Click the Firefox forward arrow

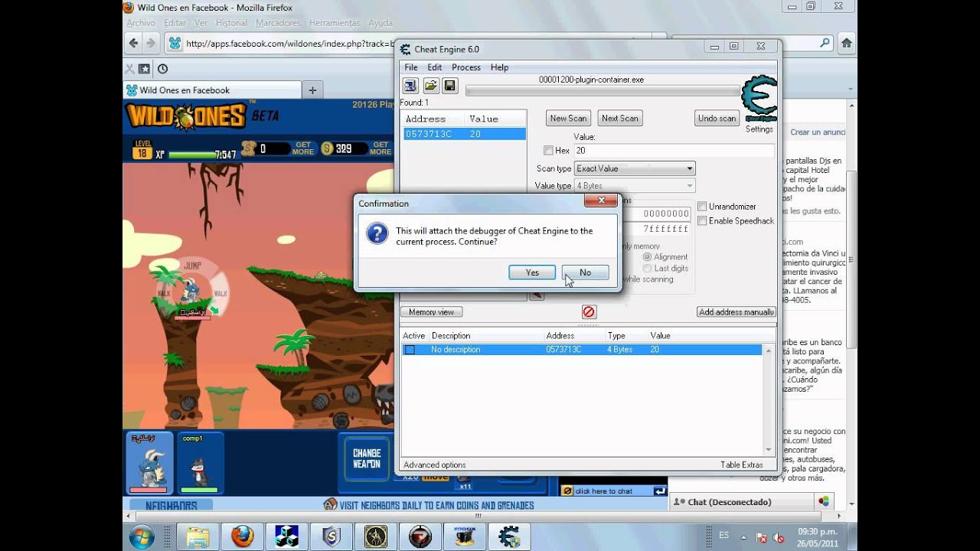[151, 44]
